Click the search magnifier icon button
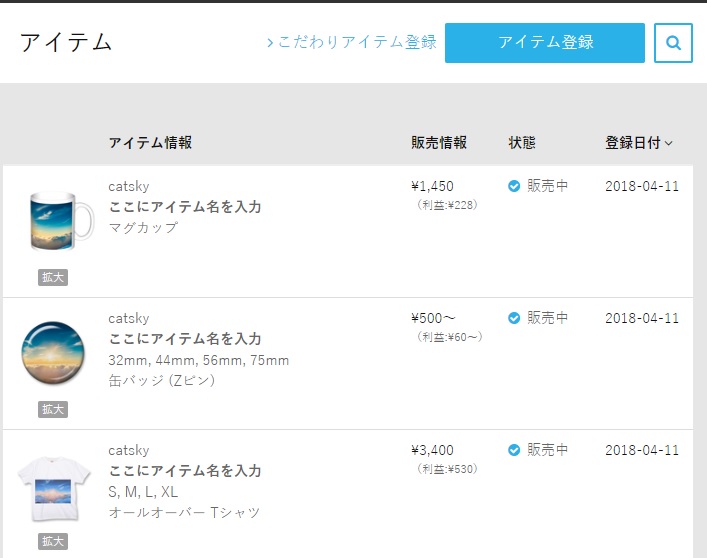The image size is (707, 558). [673, 43]
